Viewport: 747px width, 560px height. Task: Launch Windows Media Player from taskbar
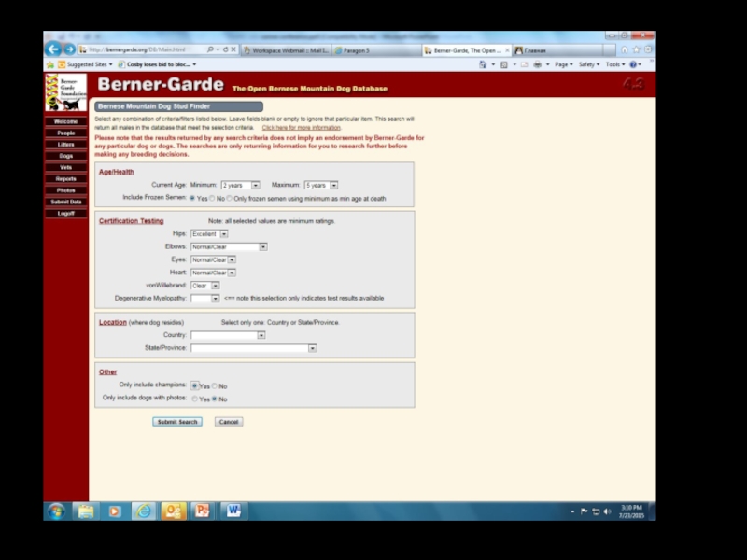click(114, 511)
